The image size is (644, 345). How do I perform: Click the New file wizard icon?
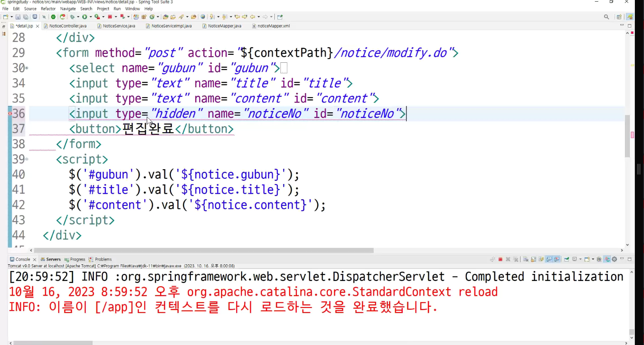pos(5,17)
